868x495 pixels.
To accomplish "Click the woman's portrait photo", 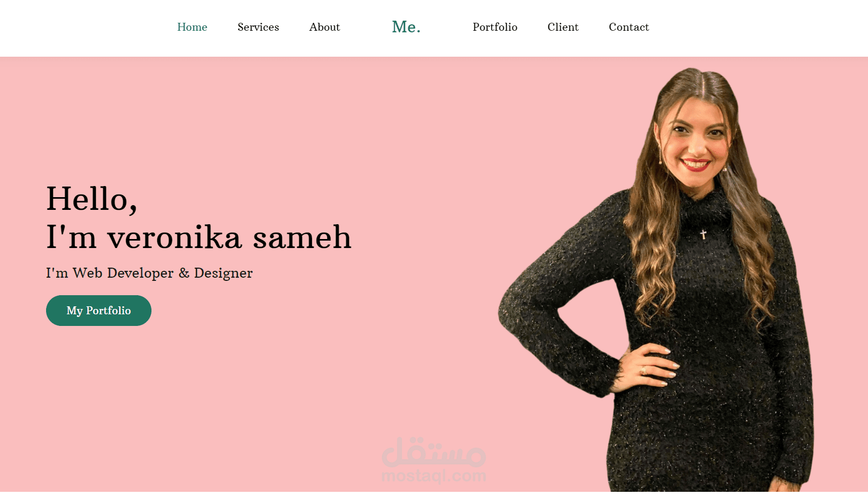I will [657, 280].
